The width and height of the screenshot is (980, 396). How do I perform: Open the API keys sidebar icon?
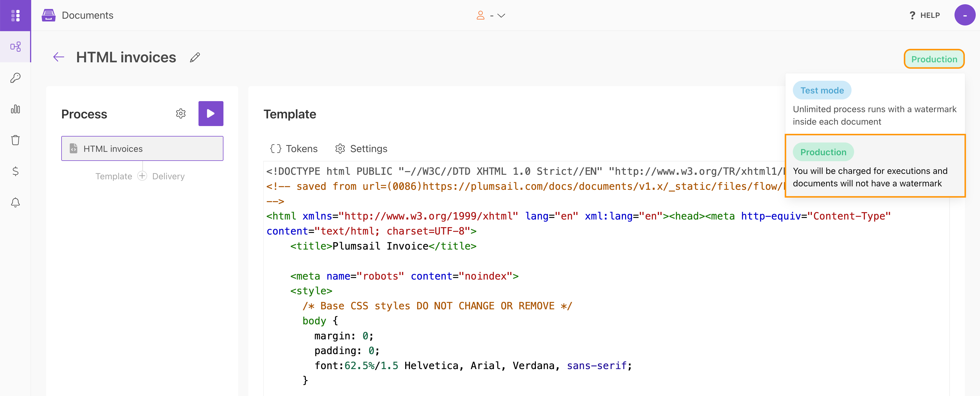(15, 78)
